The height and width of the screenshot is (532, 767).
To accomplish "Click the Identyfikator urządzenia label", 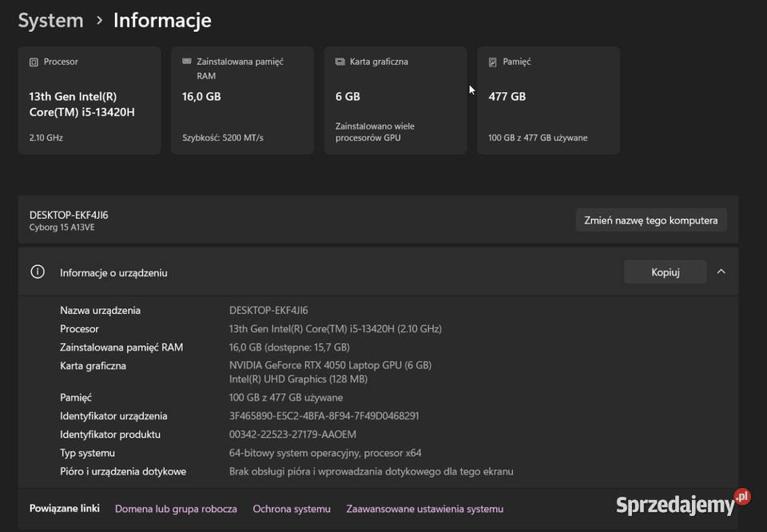I will coord(113,415).
